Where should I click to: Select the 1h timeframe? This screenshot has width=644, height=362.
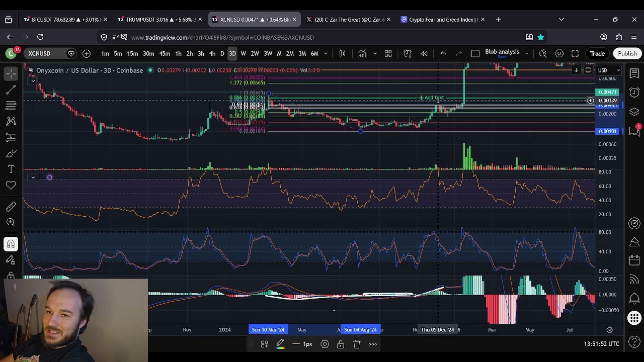(x=178, y=54)
